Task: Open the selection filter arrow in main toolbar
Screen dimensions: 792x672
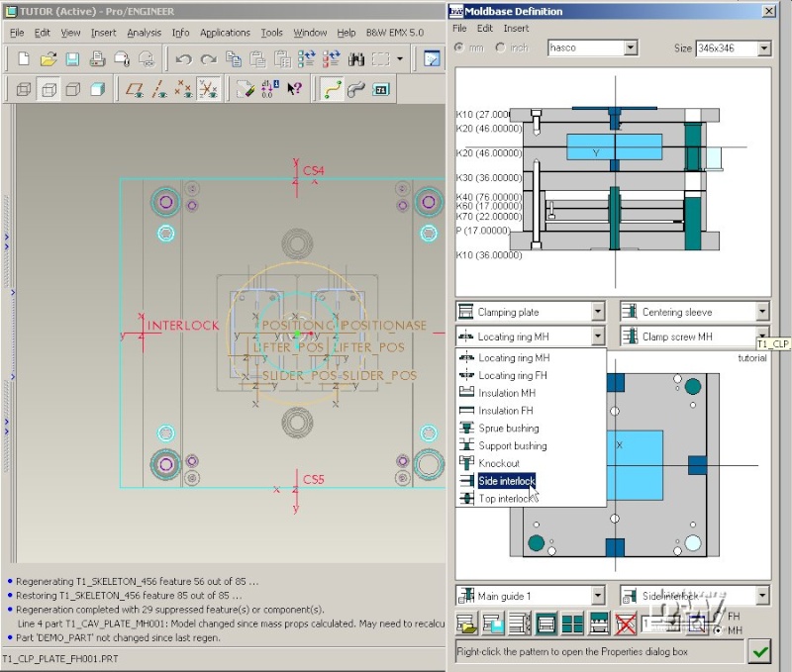Action: pyautogui.click(x=400, y=59)
